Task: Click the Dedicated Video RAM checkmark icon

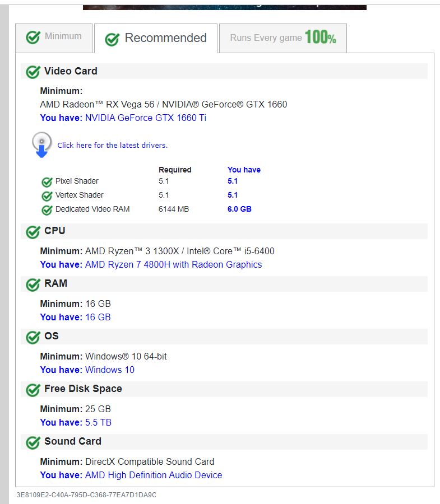Action: click(47, 210)
